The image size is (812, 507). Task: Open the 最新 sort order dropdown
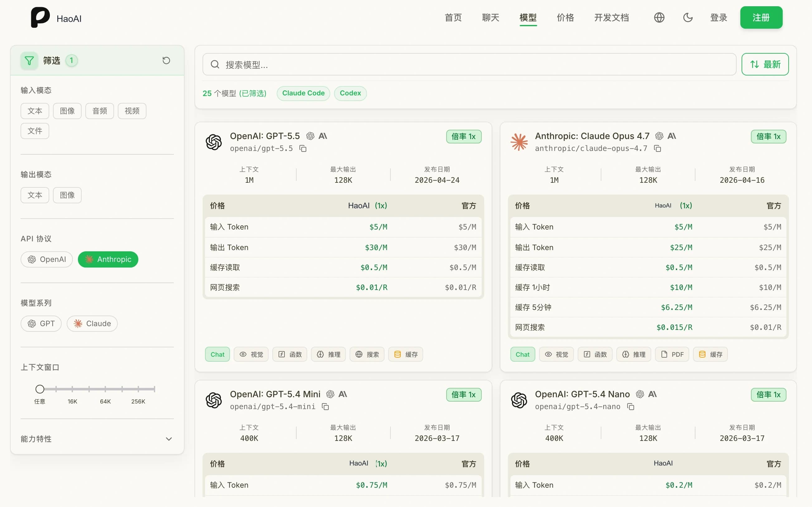(765, 64)
